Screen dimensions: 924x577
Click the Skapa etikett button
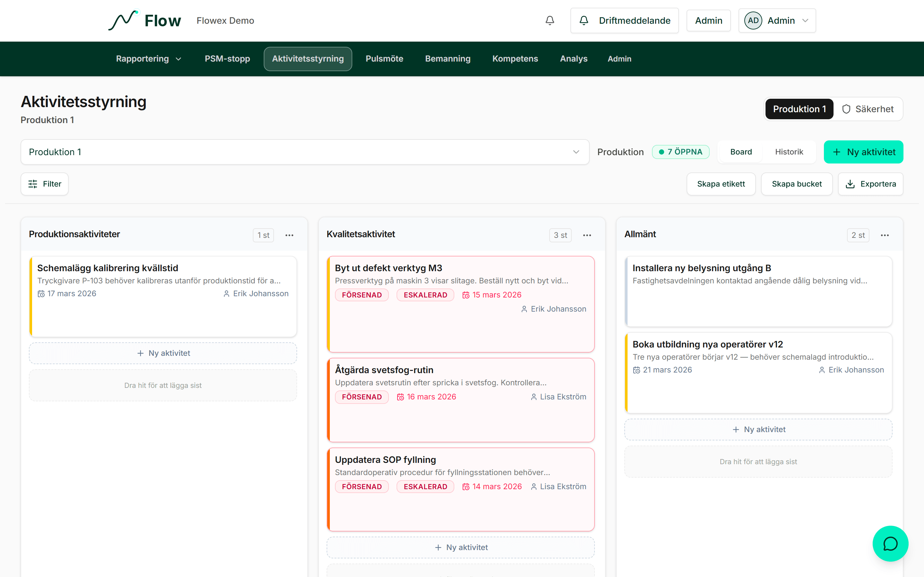point(721,184)
